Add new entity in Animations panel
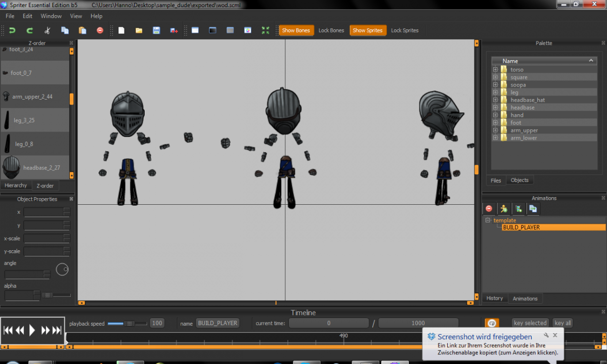Viewport: 607px width, 364px height. tap(503, 208)
